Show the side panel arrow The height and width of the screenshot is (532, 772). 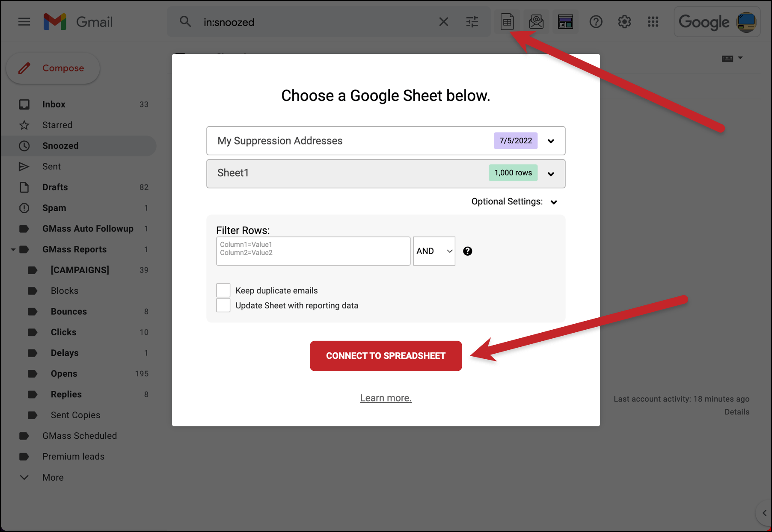point(764,513)
